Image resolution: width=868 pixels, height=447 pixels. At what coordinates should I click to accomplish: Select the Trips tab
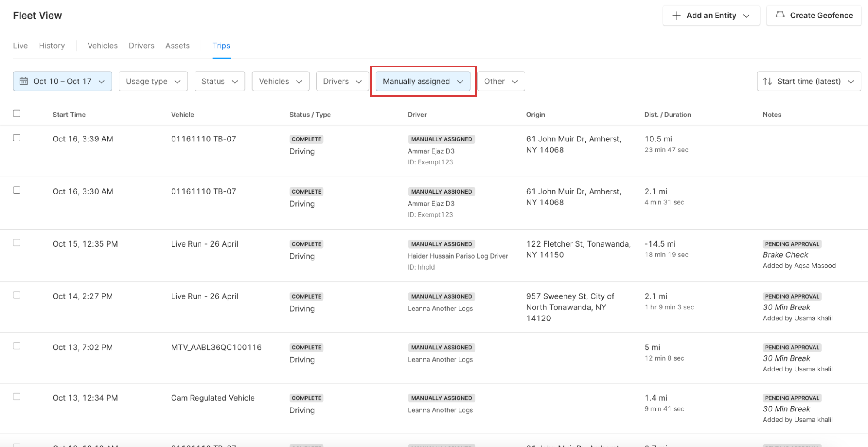click(221, 46)
